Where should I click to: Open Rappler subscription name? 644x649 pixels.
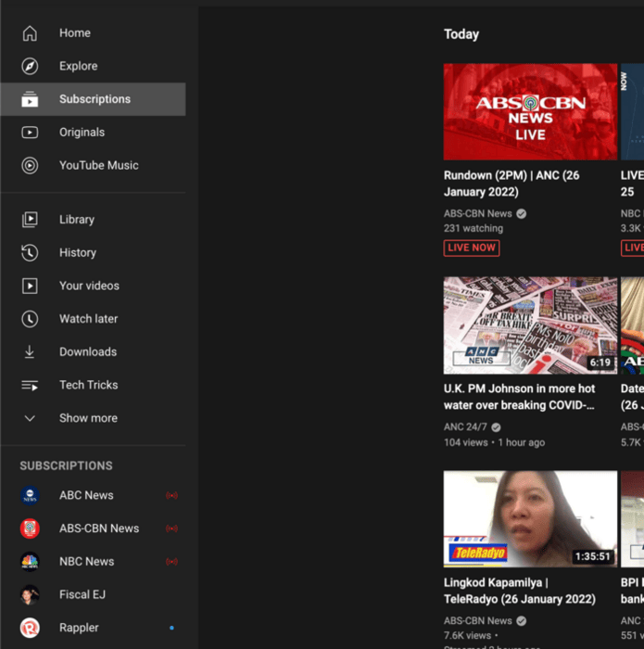pyautogui.click(x=79, y=628)
